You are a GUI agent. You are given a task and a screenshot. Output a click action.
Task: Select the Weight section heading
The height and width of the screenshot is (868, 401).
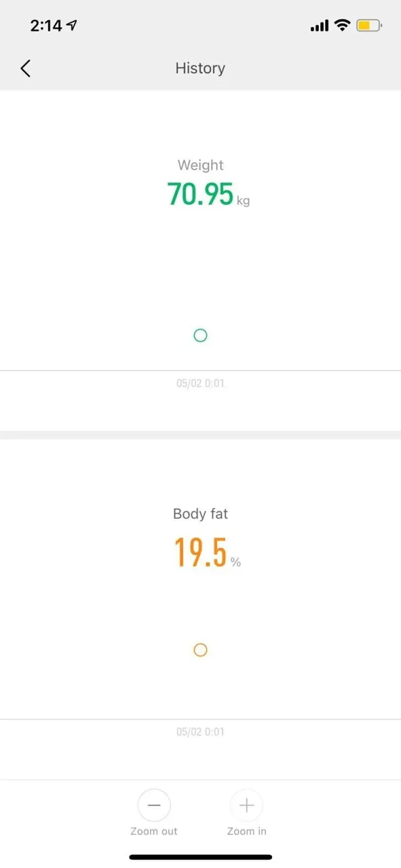[x=200, y=165]
